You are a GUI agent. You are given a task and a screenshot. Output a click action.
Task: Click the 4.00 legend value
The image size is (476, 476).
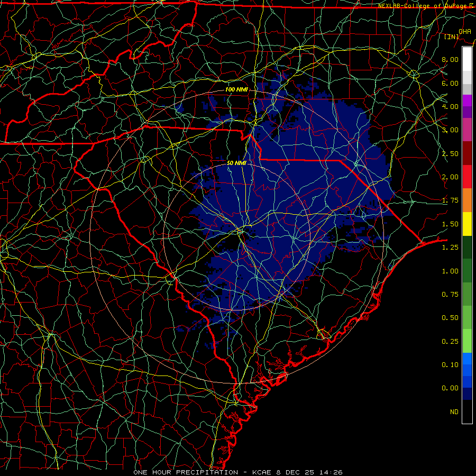[x=450, y=106]
